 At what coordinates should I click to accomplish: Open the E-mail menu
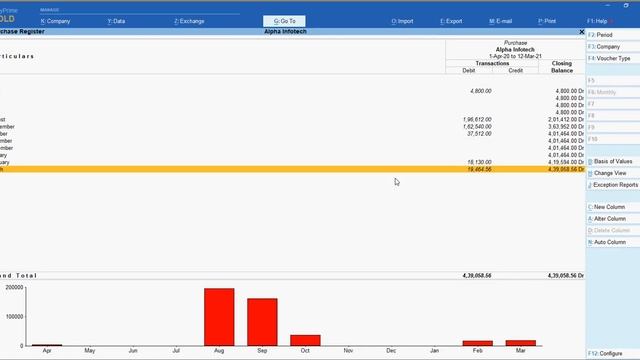coord(500,21)
